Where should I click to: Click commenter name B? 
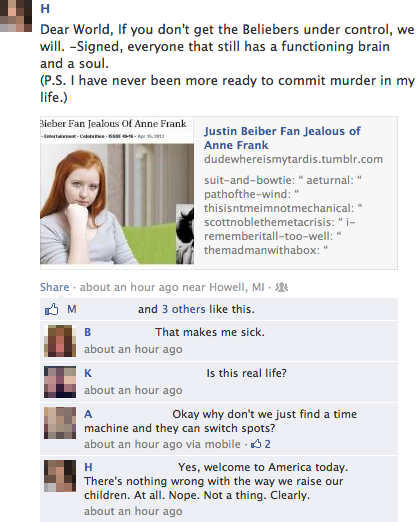88,332
